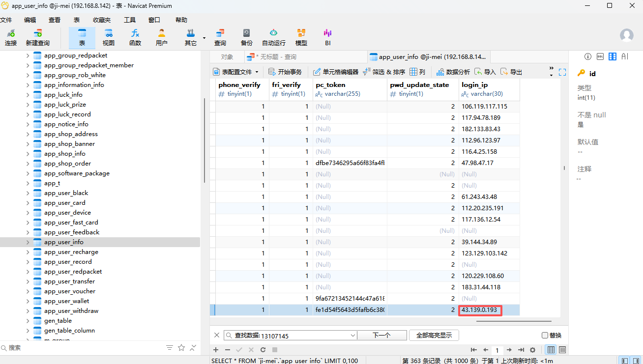Expand app_user_info tree node

[28, 242]
